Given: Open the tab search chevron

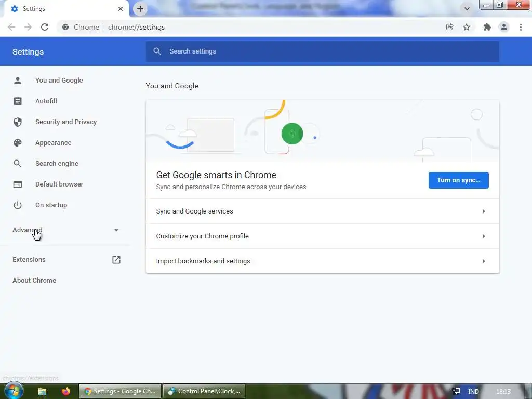Looking at the screenshot, I should tap(467, 9).
